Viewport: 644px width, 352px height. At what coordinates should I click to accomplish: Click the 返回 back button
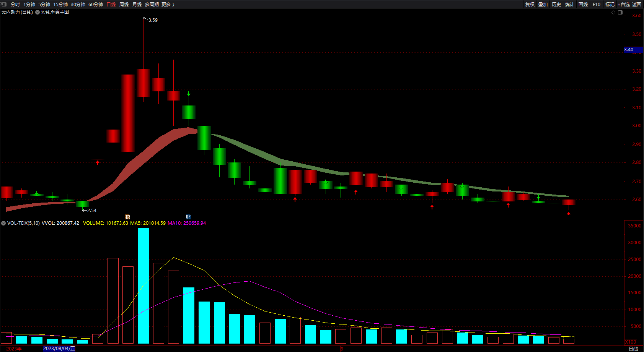pyautogui.click(x=637, y=5)
